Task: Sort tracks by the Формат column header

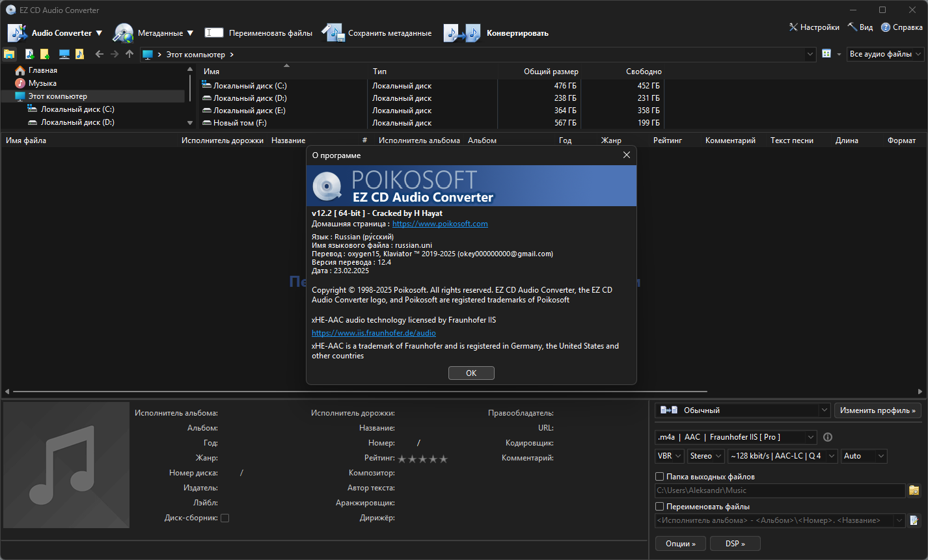Action: pos(901,140)
